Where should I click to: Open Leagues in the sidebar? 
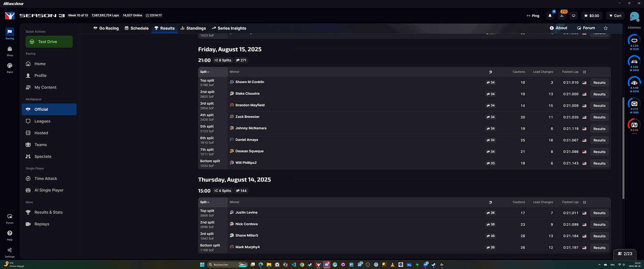tap(49, 121)
